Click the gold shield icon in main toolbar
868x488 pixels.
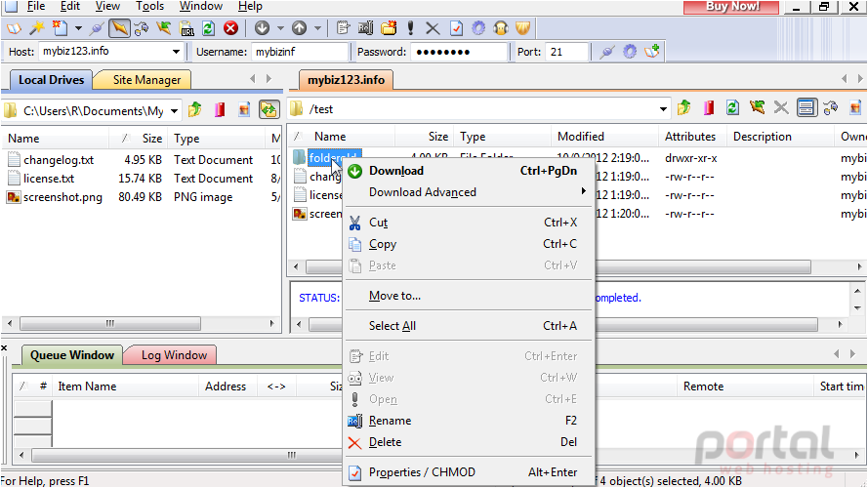coord(523,27)
